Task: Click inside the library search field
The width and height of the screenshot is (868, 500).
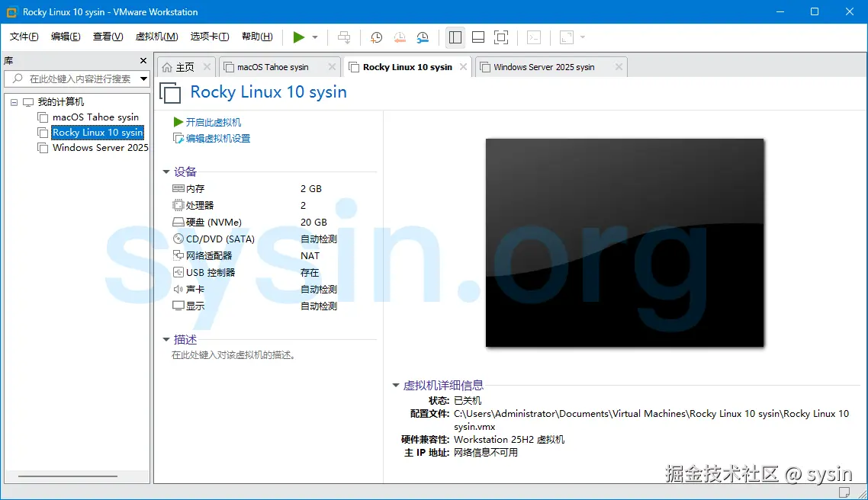Action: click(76, 78)
